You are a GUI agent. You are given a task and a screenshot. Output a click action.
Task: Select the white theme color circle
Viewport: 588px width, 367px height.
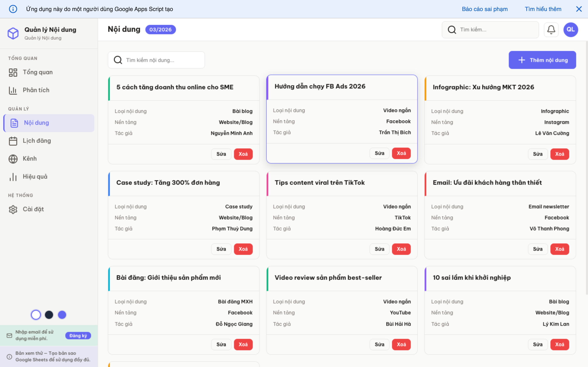[x=36, y=315]
